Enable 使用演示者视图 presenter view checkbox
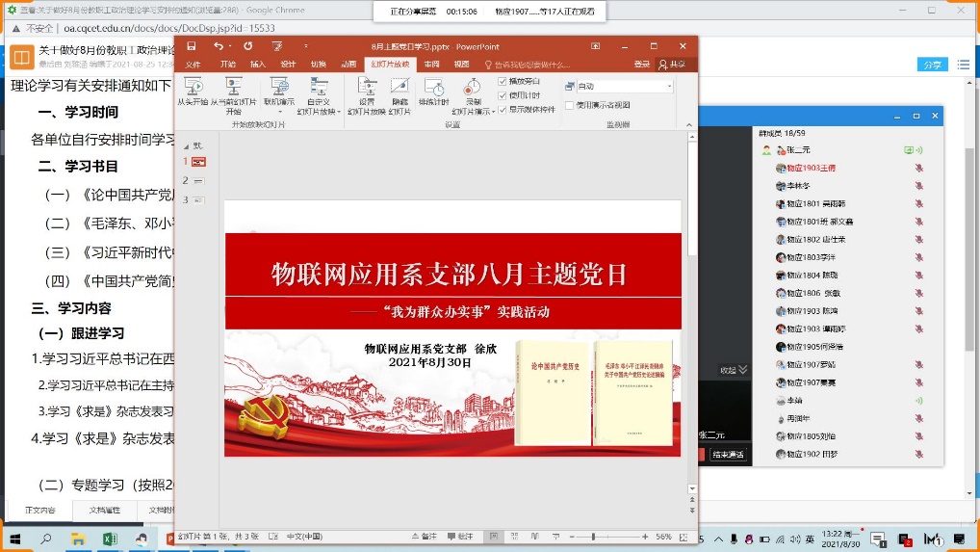The image size is (980, 552). coord(569,105)
